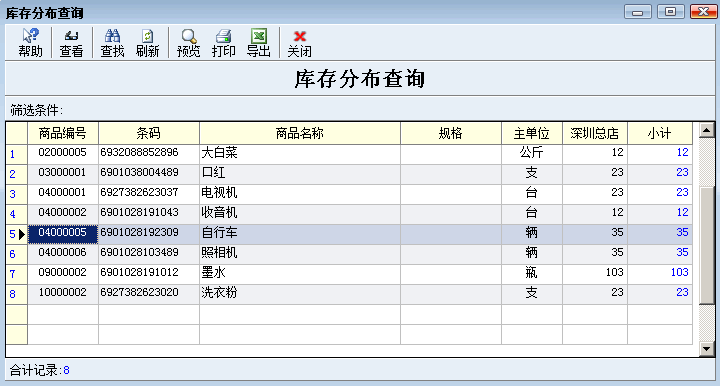
Task: Select product code 03000001
Action: click(x=62, y=173)
